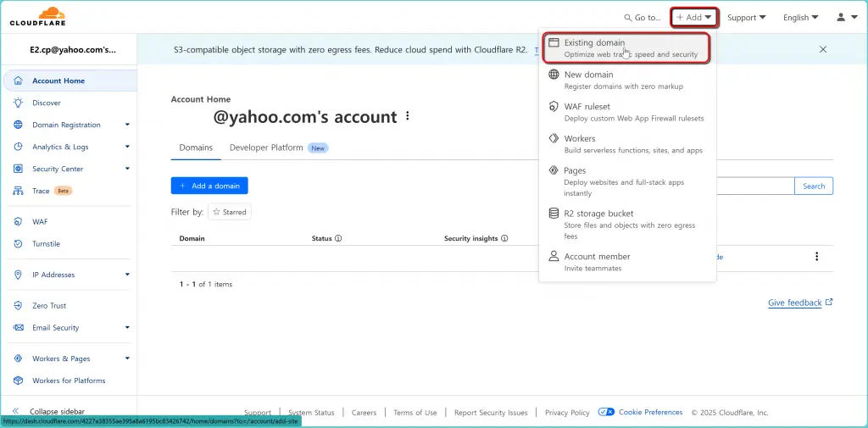Open the Support dropdown
868x428 pixels.
[x=747, y=18]
